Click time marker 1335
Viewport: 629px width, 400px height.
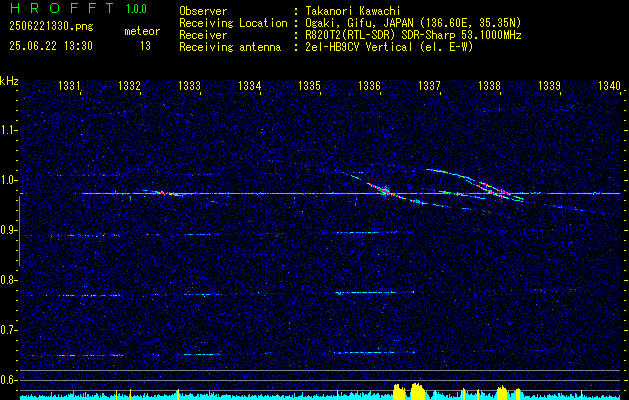[x=309, y=85]
